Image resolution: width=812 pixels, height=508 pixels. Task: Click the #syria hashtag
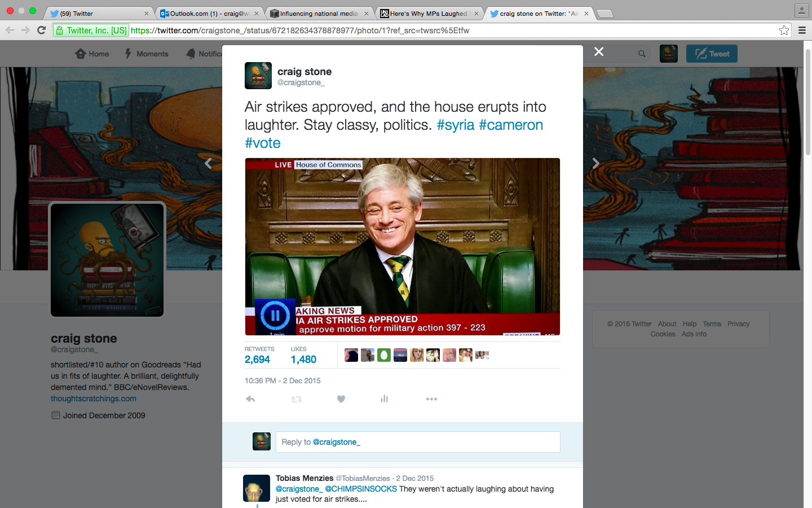coord(456,125)
